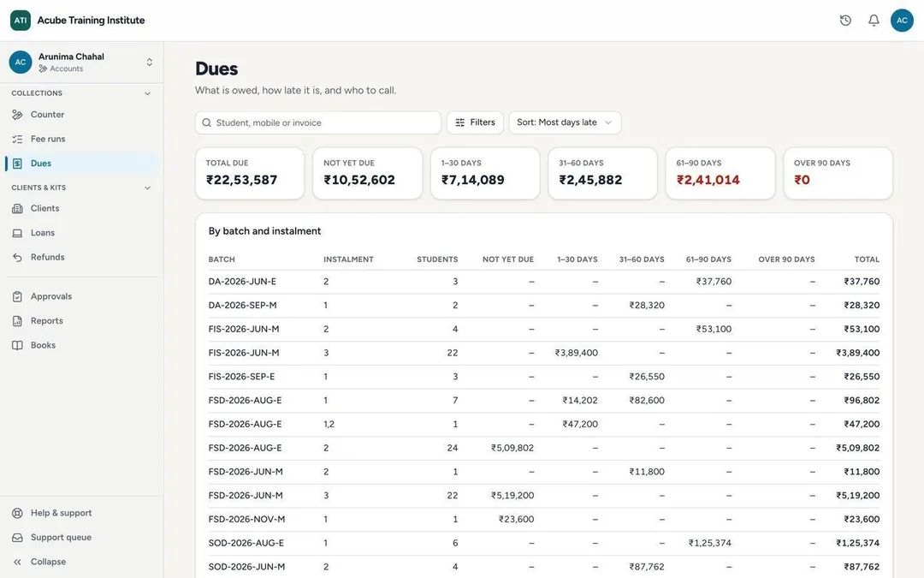This screenshot has height=578, width=924.
Task: Open notifications bell
Action: 874,20
